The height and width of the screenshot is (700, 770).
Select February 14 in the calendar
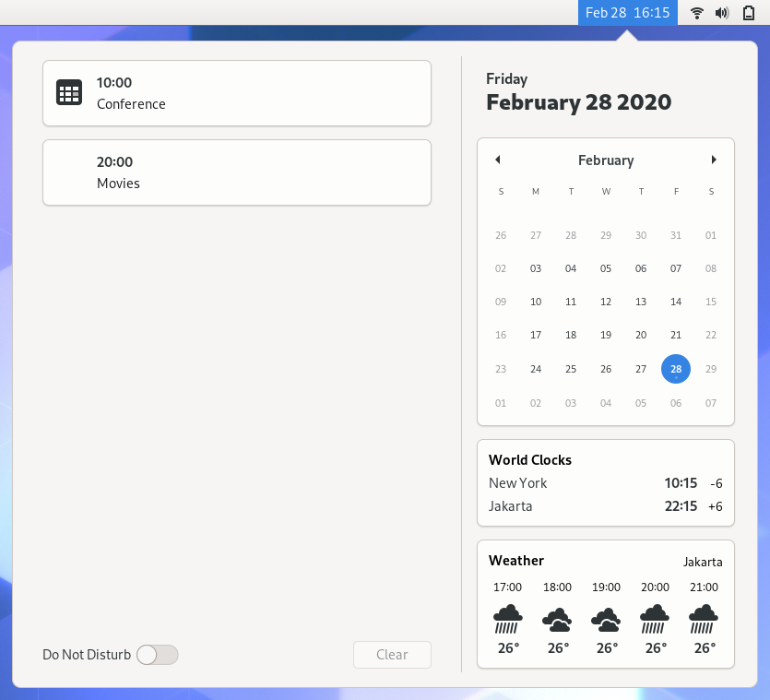pyautogui.click(x=676, y=302)
